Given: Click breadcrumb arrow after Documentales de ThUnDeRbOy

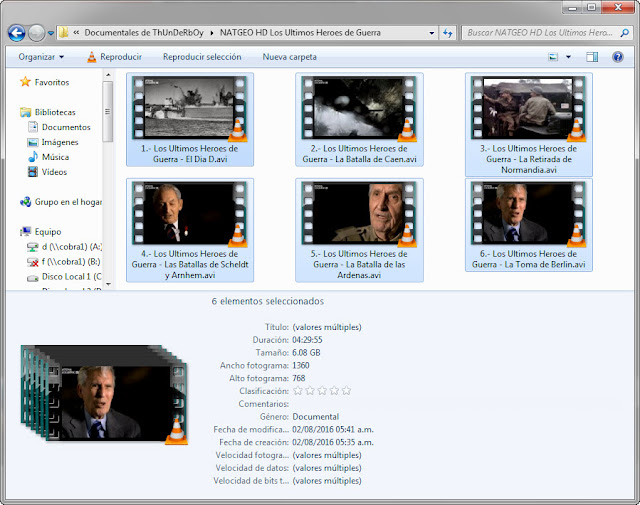Looking at the screenshot, I should (x=212, y=33).
